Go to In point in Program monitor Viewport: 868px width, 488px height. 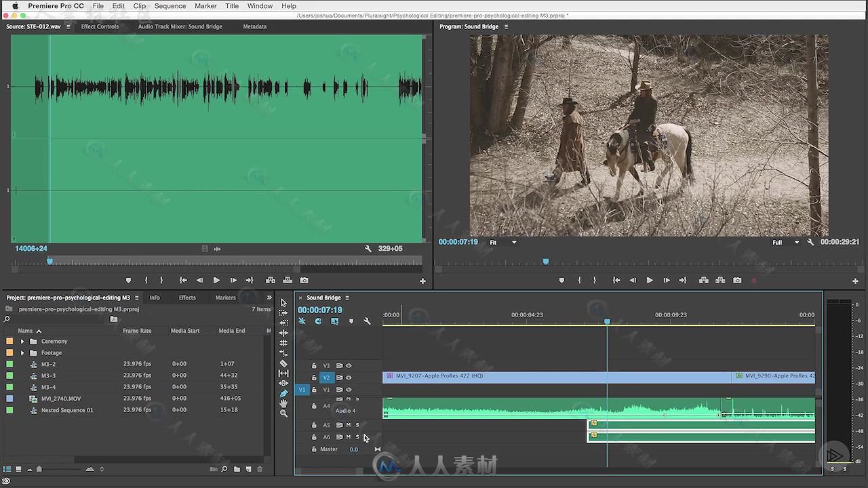coord(616,281)
